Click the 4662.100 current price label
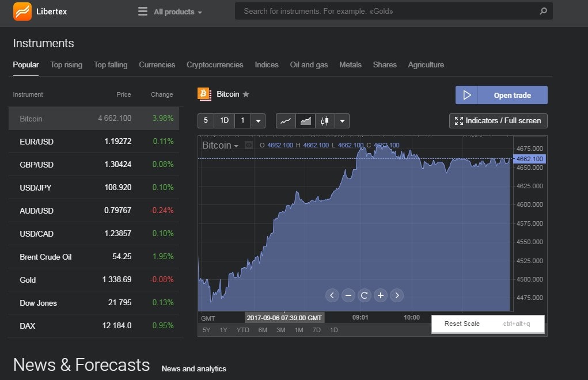 tap(529, 159)
